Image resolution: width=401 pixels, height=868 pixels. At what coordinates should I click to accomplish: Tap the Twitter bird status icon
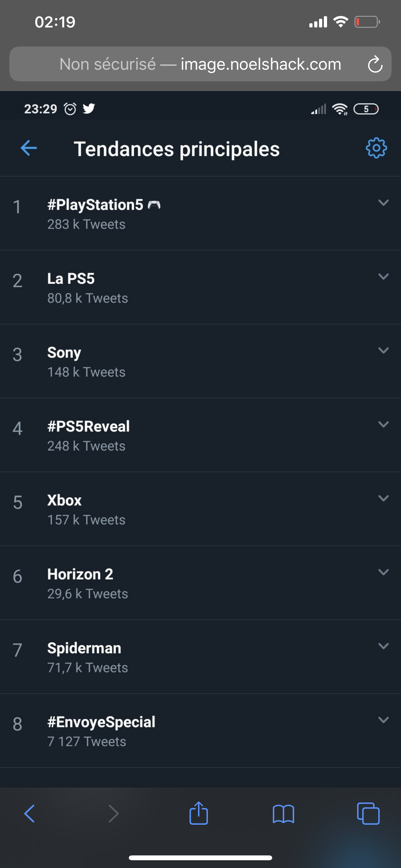point(88,109)
